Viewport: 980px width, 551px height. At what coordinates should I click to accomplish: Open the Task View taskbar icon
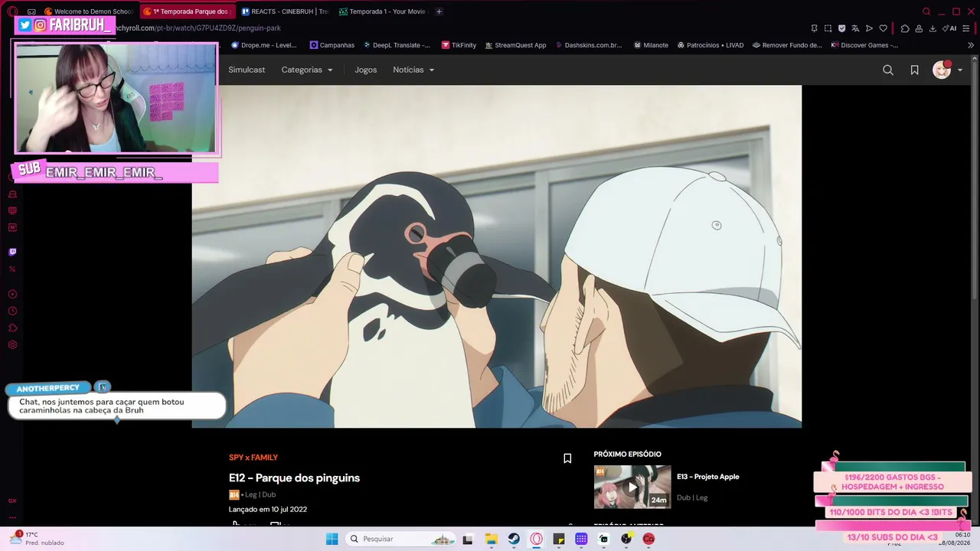(x=468, y=539)
